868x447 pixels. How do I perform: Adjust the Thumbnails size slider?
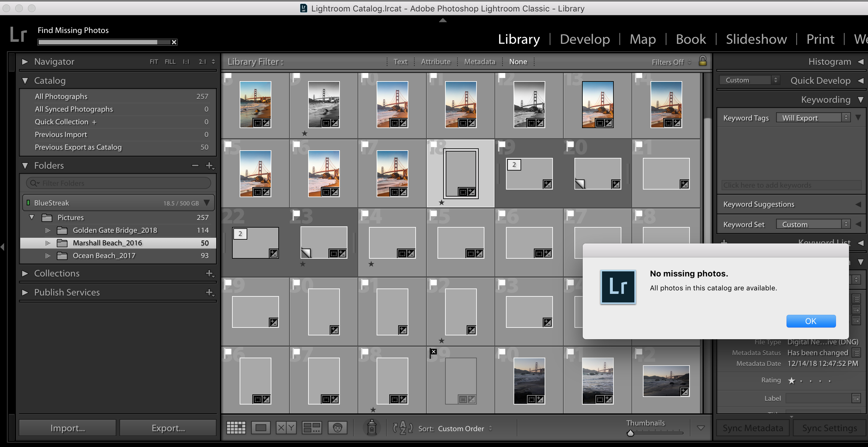631,433
